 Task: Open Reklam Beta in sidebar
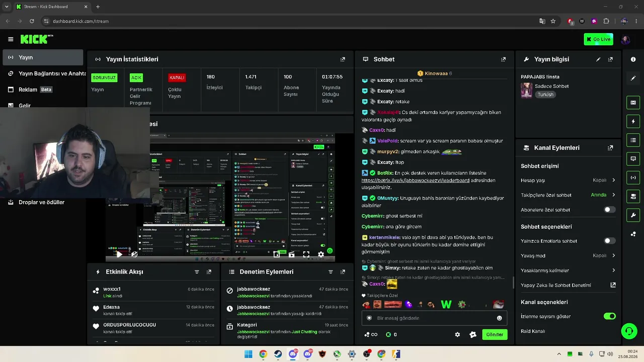[43, 89]
